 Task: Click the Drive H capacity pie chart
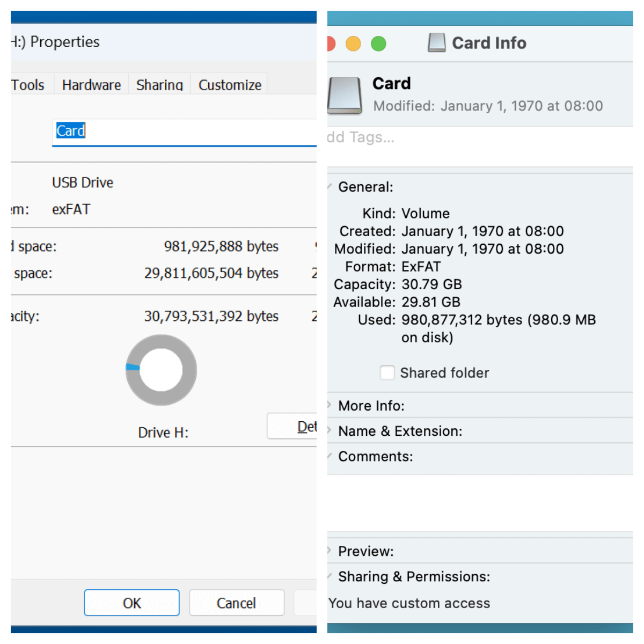tap(161, 370)
